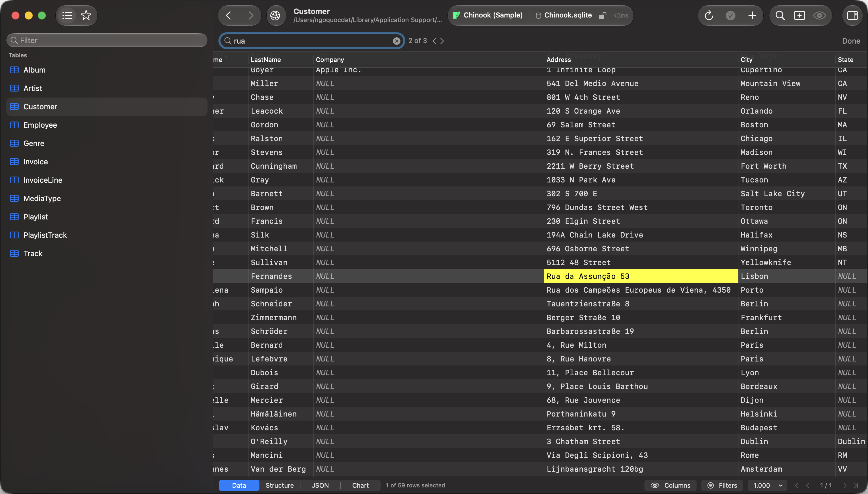The width and height of the screenshot is (868, 494).
Task: Toggle the eye preview icon in toolbar
Action: click(x=820, y=15)
